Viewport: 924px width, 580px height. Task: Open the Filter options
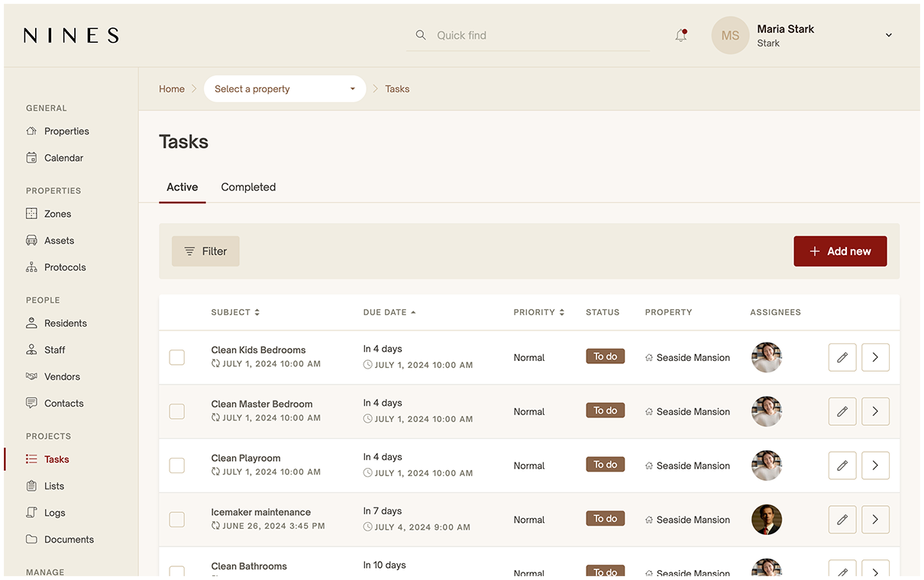pos(205,250)
